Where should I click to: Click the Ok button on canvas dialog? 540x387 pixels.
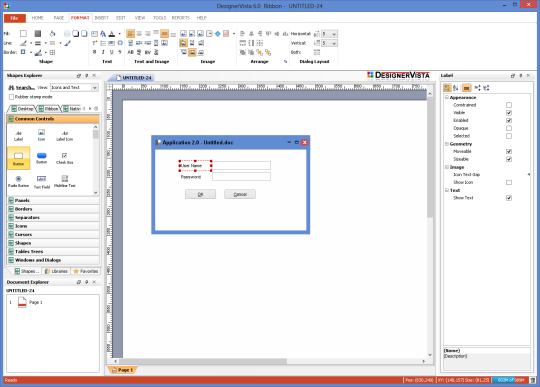(200, 194)
